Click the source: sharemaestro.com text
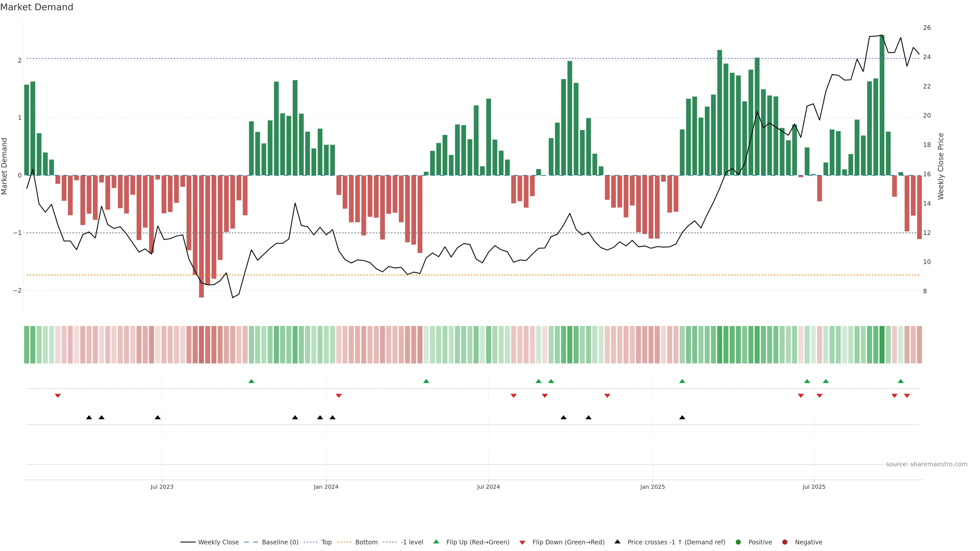 pos(926,464)
